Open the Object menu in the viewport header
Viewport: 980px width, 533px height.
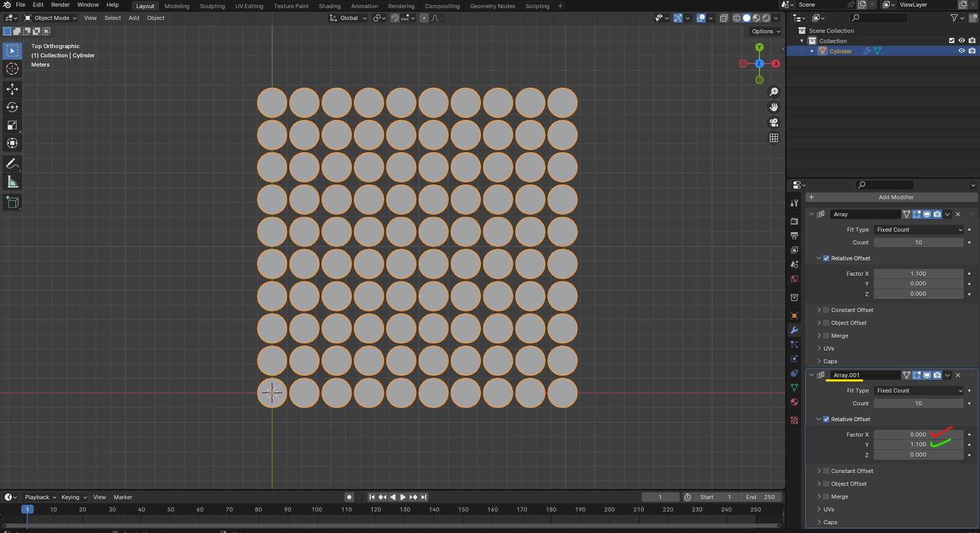155,18
